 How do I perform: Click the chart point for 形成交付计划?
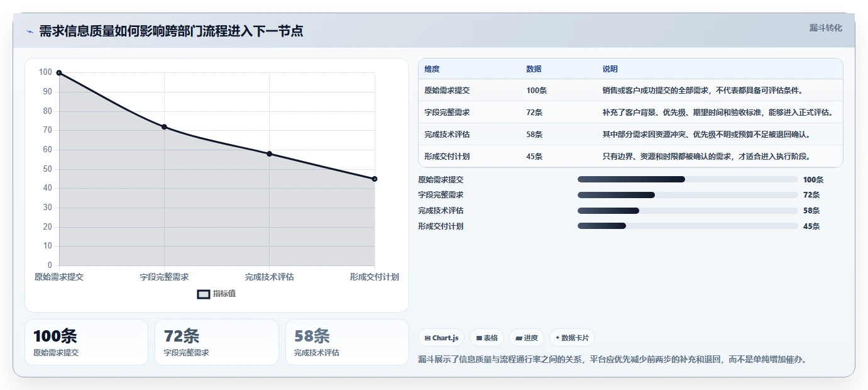(375, 179)
